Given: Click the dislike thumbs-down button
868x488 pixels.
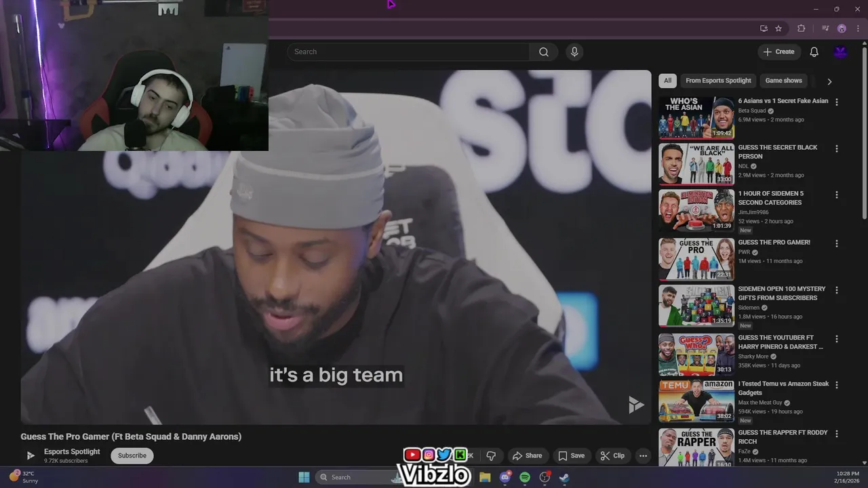Looking at the screenshot, I should click(491, 455).
